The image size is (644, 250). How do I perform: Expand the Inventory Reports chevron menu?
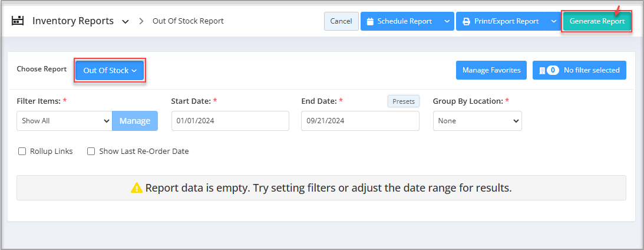coord(126,21)
